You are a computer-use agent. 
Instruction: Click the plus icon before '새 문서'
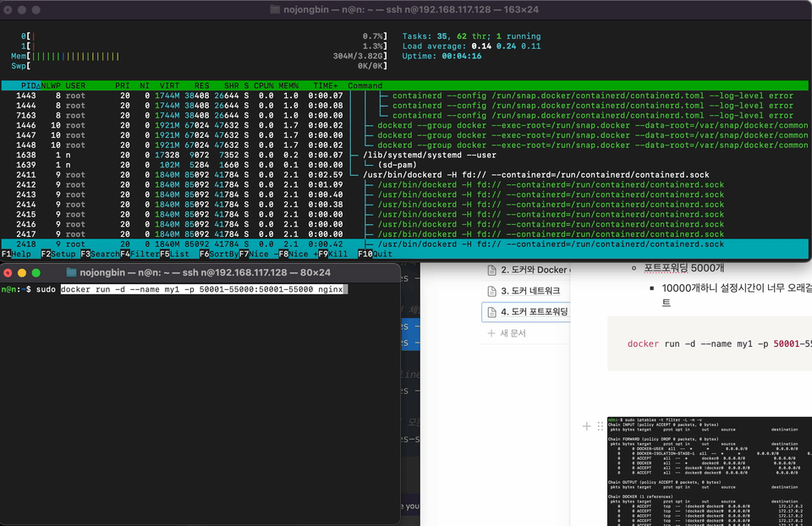click(491, 333)
